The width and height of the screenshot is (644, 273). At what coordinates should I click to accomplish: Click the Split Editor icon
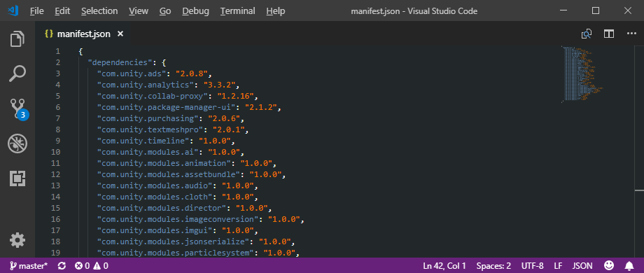coord(609,34)
